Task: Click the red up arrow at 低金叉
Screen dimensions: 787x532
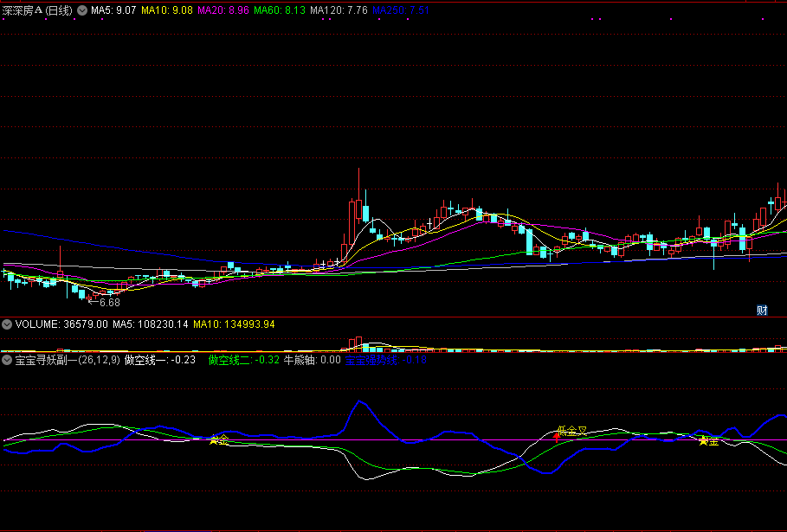Action: coord(556,438)
